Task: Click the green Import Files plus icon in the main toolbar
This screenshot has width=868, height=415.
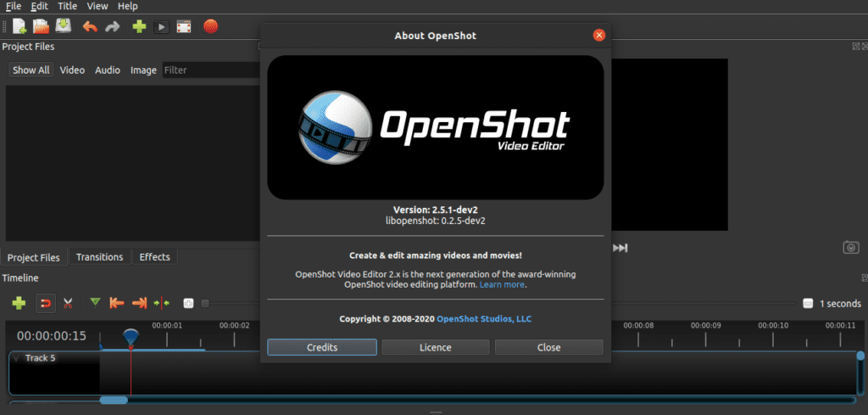Action: click(139, 26)
